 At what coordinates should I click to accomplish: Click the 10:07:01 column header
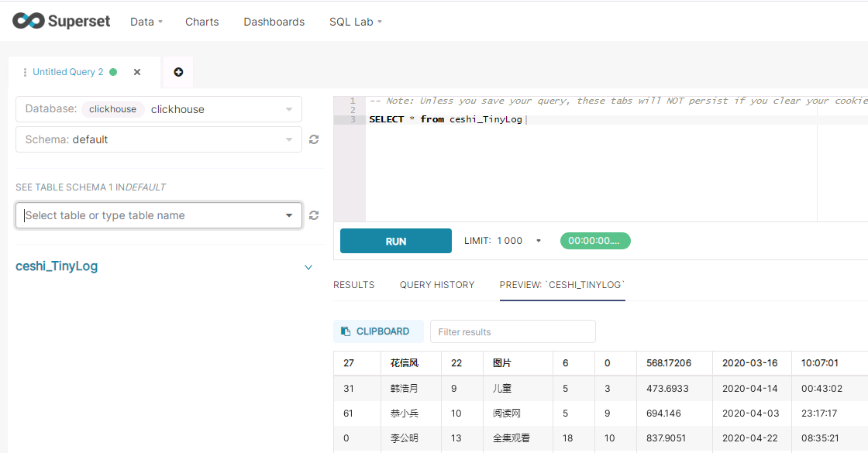(830, 363)
